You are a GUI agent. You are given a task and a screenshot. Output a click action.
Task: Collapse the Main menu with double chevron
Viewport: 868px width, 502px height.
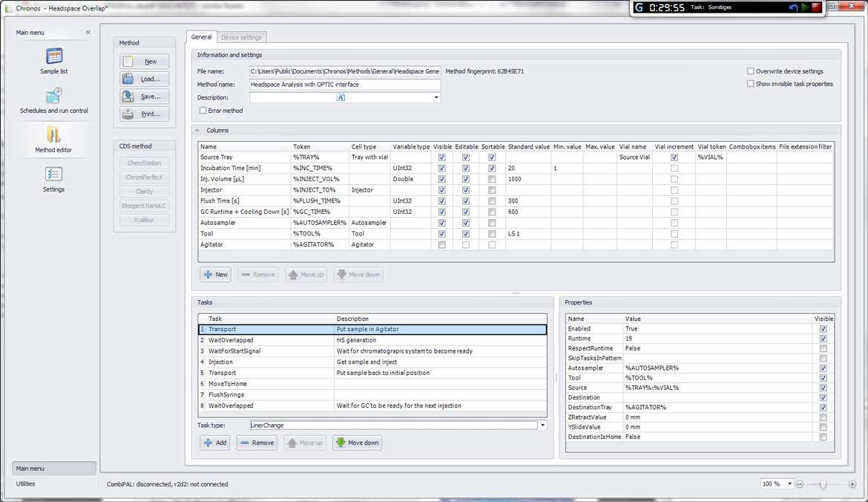pyautogui.click(x=88, y=32)
